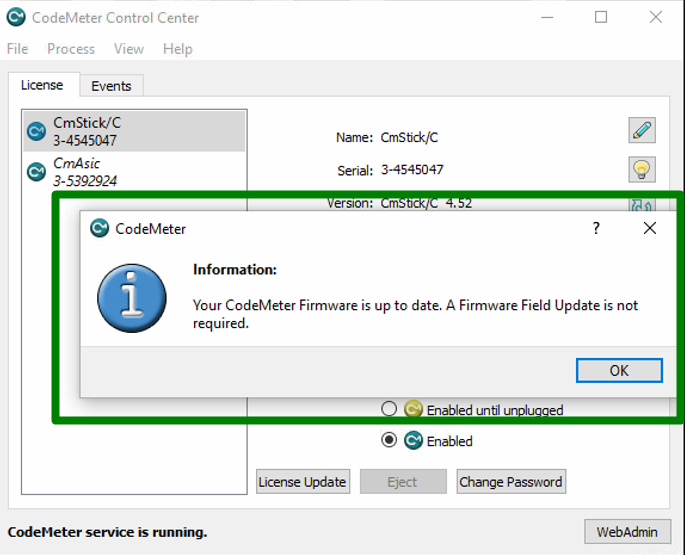Click OK in the information dialog
The width and height of the screenshot is (685, 555).
[619, 371]
